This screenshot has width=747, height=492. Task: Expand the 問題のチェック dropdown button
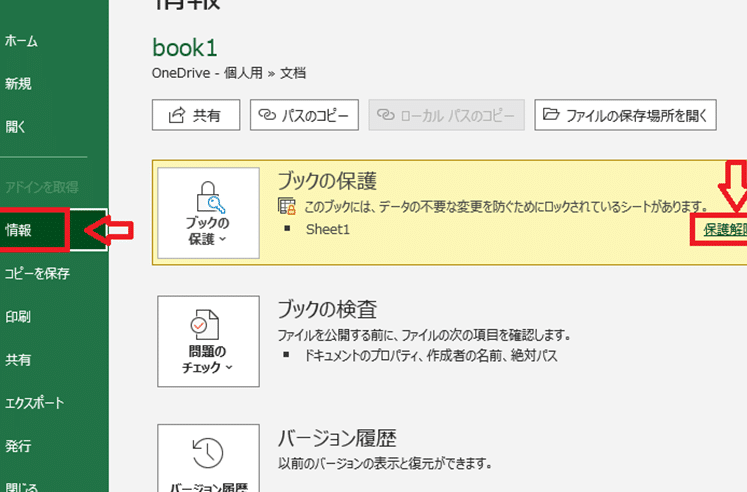pyautogui.click(x=208, y=341)
